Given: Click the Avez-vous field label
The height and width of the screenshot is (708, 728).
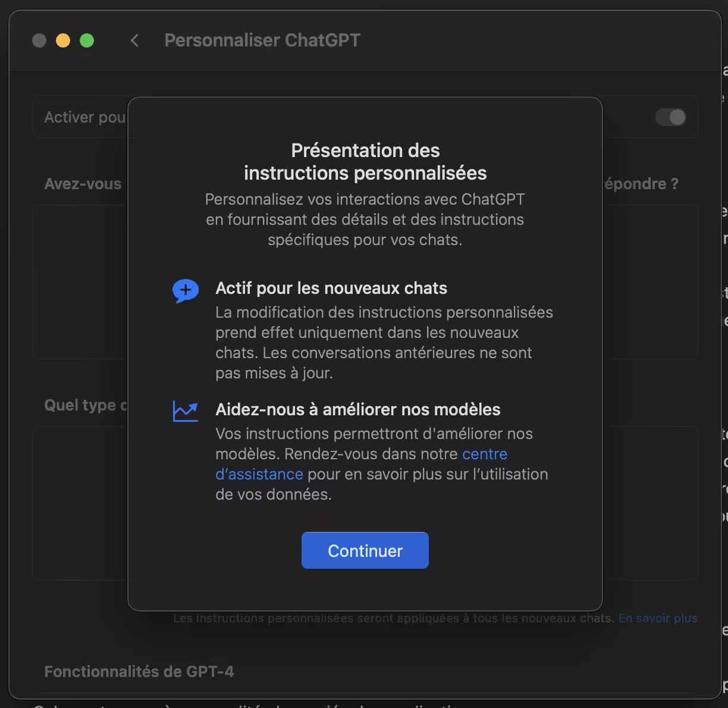Looking at the screenshot, I should point(83,184).
